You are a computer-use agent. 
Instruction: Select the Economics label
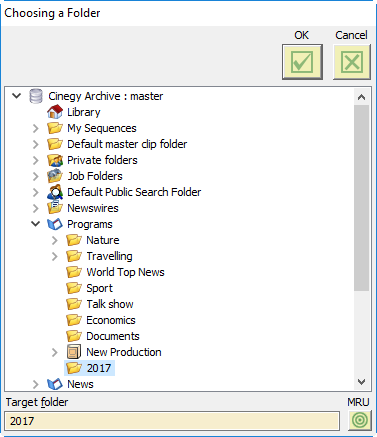pyautogui.click(x=111, y=320)
